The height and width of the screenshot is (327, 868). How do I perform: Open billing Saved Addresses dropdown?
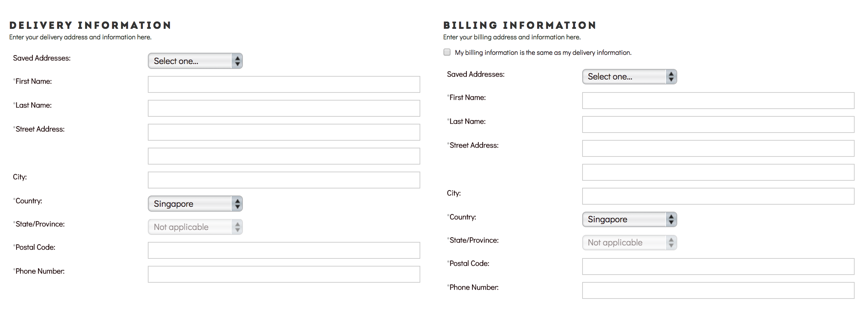629,77
